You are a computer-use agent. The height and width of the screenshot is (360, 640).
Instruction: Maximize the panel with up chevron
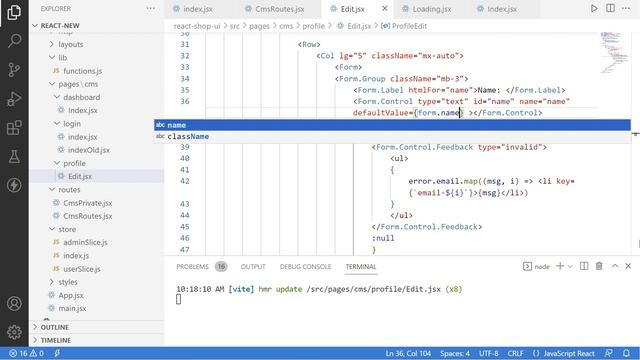coord(615,266)
